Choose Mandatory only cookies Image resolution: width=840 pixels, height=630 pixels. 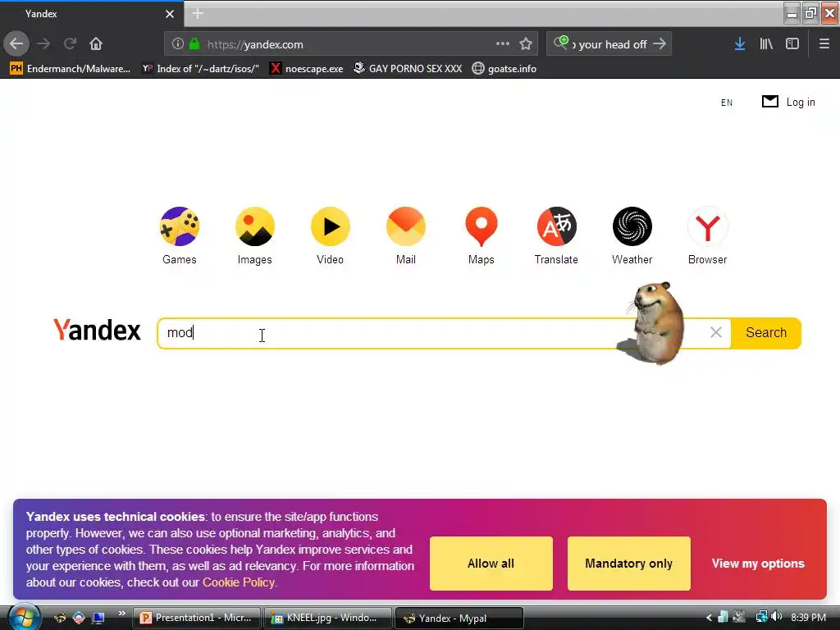[629, 564]
